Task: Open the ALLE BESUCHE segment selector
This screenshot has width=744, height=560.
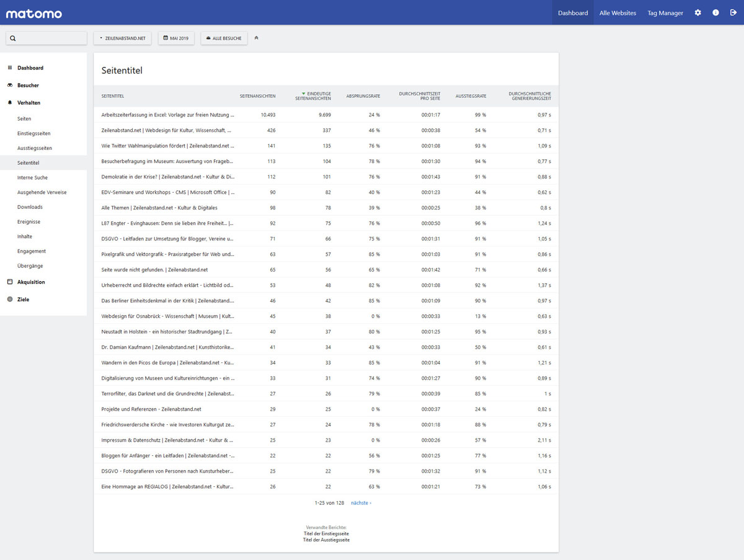Action: pyautogui.click(x=224, y=38)
